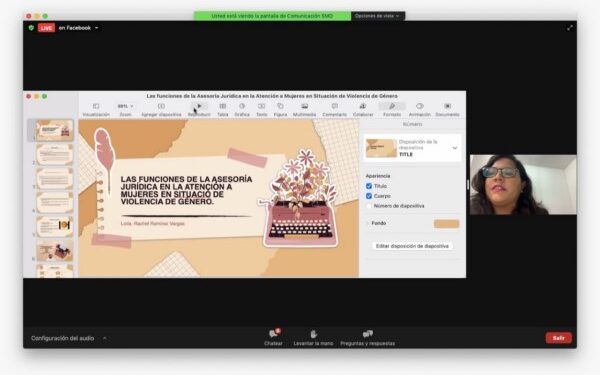
Task: Open the Chatear chat icon in Zoom
Action: [x=273, y=334]
